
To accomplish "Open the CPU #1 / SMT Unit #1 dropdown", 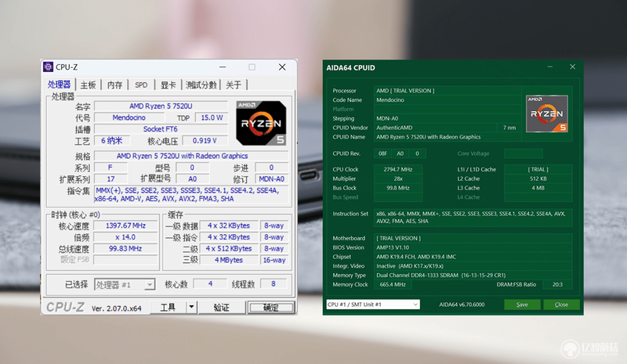I will (373, 305).
